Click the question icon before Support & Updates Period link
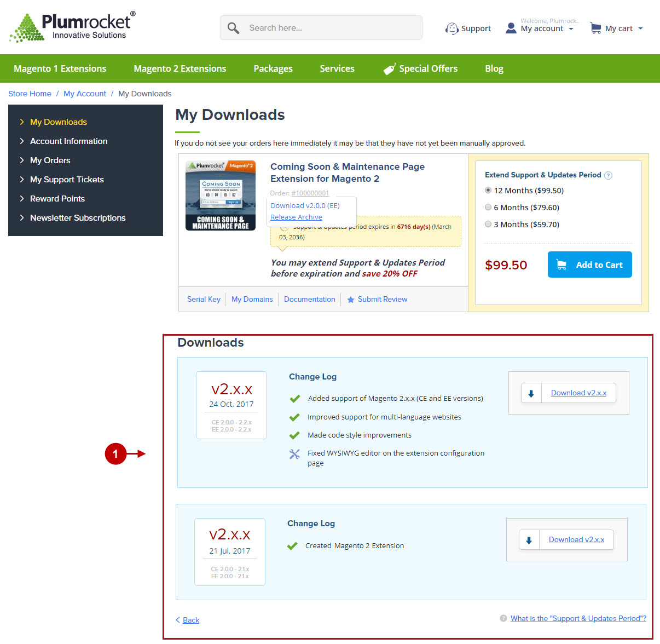This screenshot has height=644, width=660. (503, 618)
